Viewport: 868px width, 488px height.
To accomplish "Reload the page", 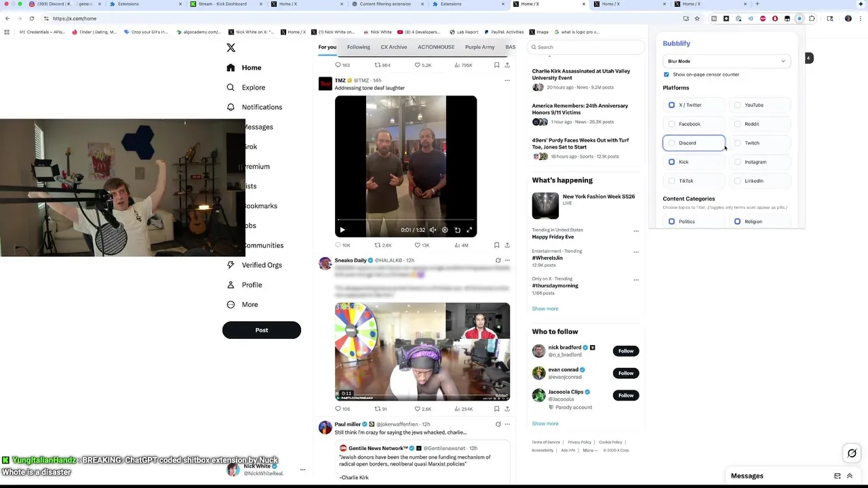I will click(x=31, y=18).
